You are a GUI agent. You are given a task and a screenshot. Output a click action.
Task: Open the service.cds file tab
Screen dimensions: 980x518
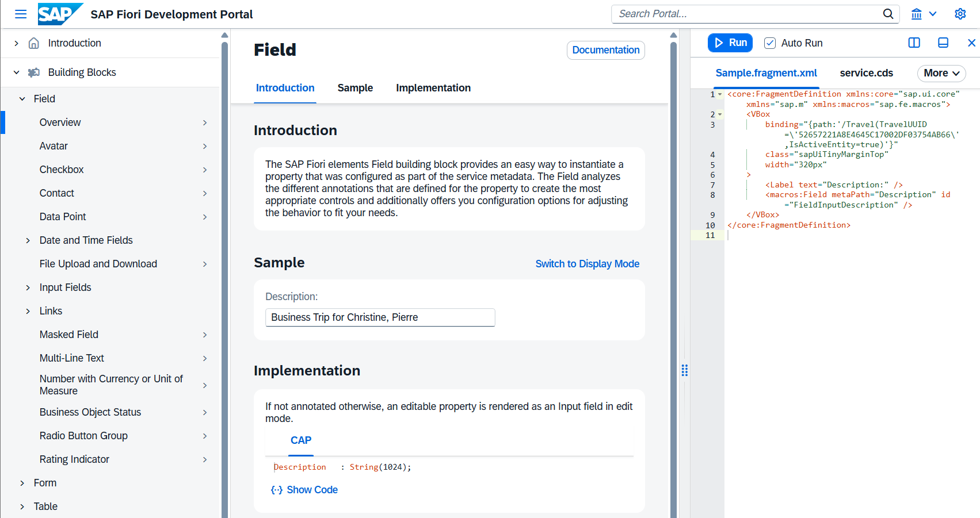(866, 73)
